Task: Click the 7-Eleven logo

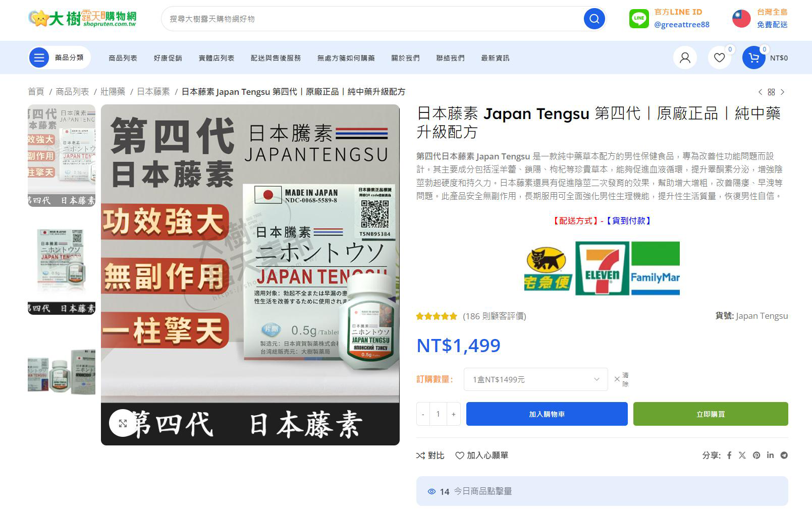Action: [602, 268]
